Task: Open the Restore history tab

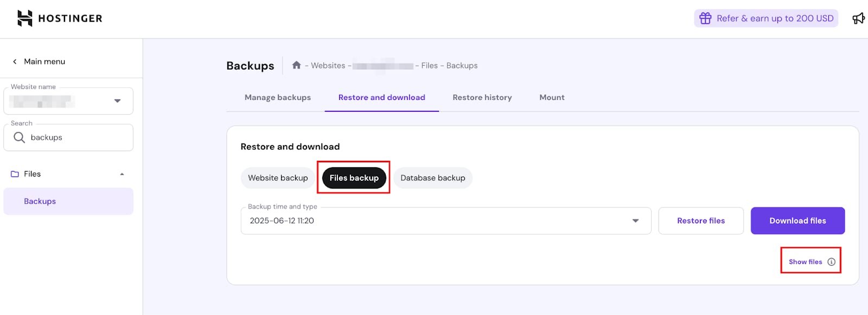Action: [482, 98]
